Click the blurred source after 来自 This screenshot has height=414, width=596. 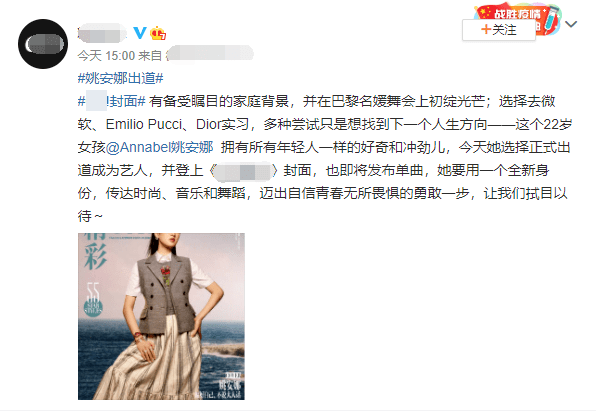210,54
